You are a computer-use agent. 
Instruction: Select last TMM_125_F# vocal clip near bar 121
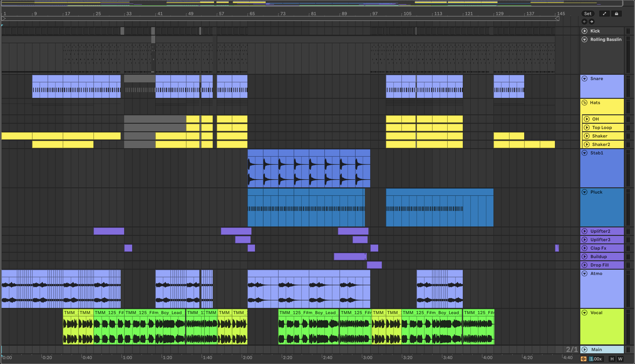tap(479, 327)
